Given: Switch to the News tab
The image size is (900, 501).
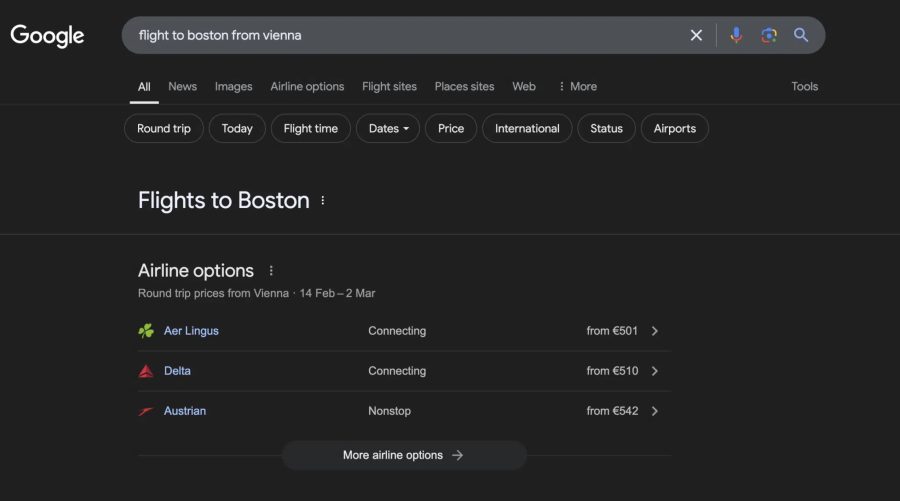Looking at the screenshot, I should 183,87.
